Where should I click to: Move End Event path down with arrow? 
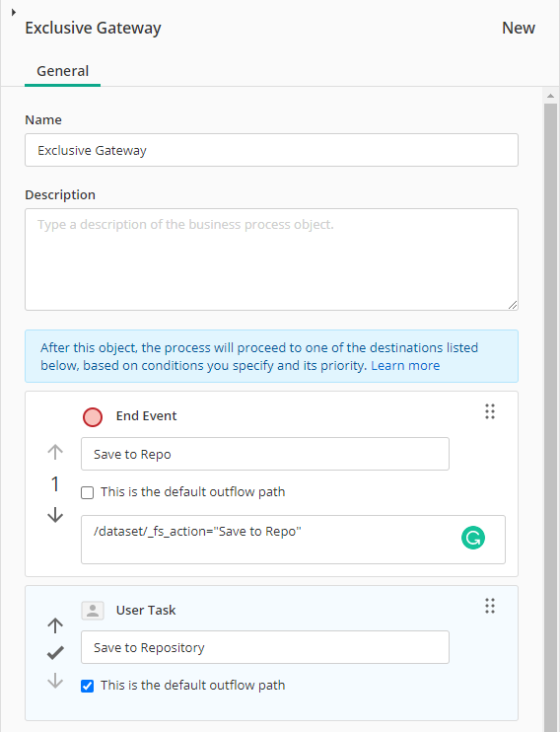coord(55,515)
